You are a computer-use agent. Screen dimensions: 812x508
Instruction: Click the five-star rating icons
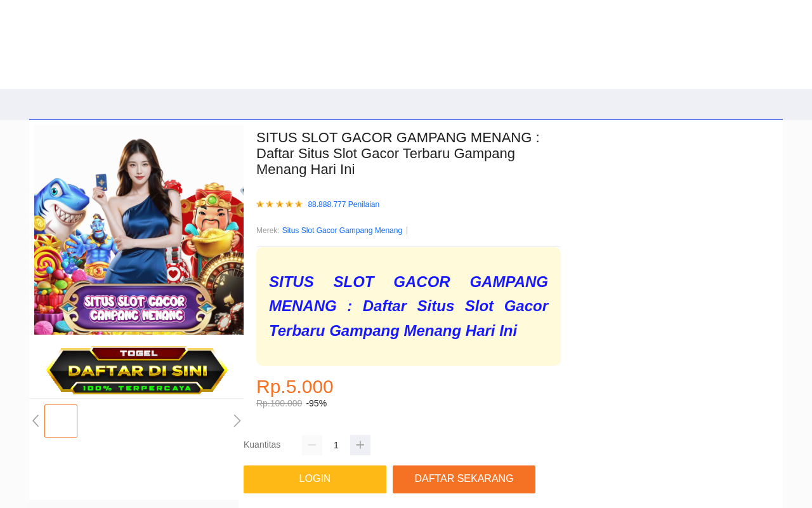(280, 204)
